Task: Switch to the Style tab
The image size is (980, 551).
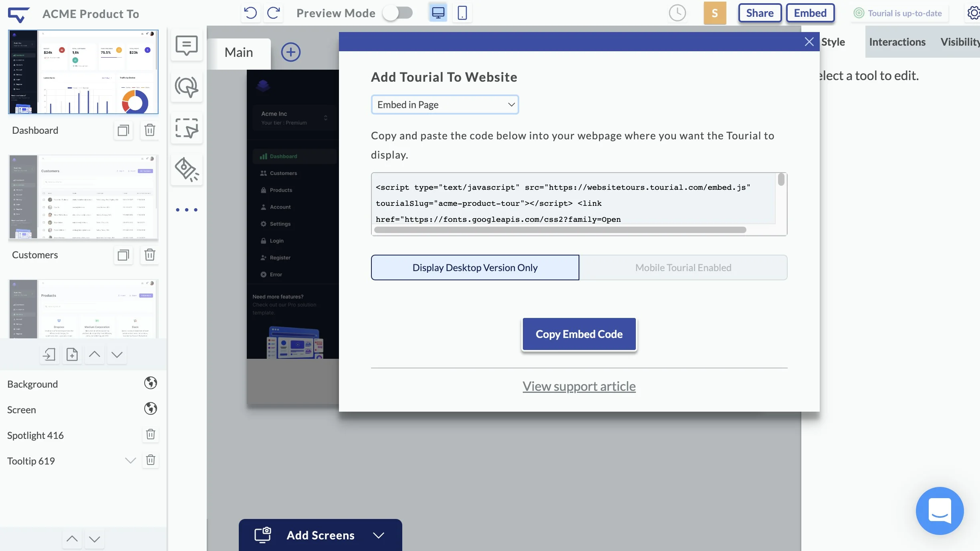Action: [x=833, y=42]
